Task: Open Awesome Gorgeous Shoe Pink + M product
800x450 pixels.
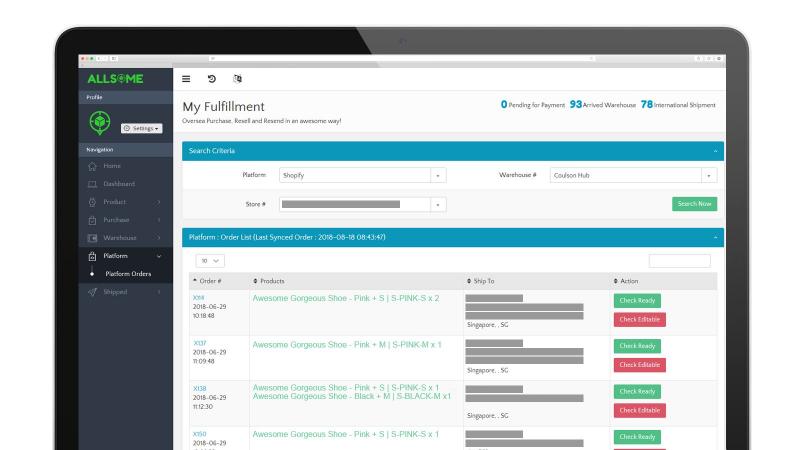Action: point(347,345)
